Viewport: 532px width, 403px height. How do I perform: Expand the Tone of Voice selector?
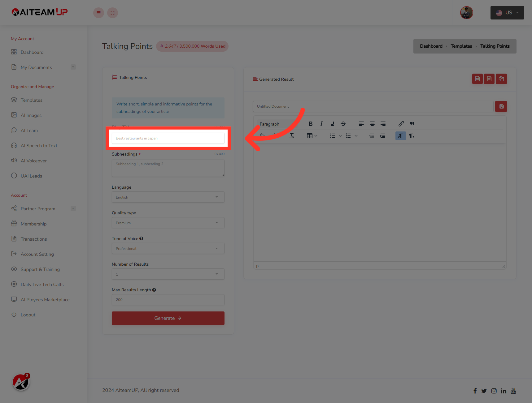168,248
